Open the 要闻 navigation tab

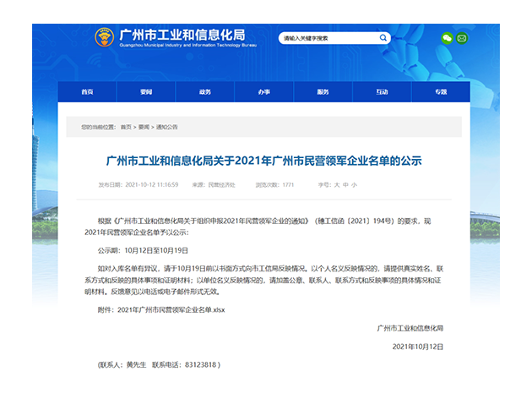pyautogui.click(x=146, y=91)
